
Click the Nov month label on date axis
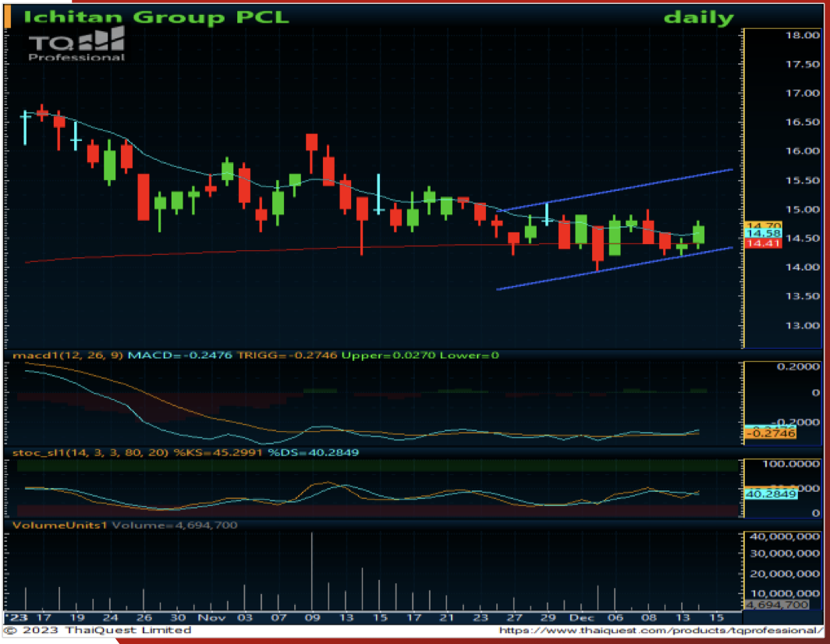click(211, 617)
